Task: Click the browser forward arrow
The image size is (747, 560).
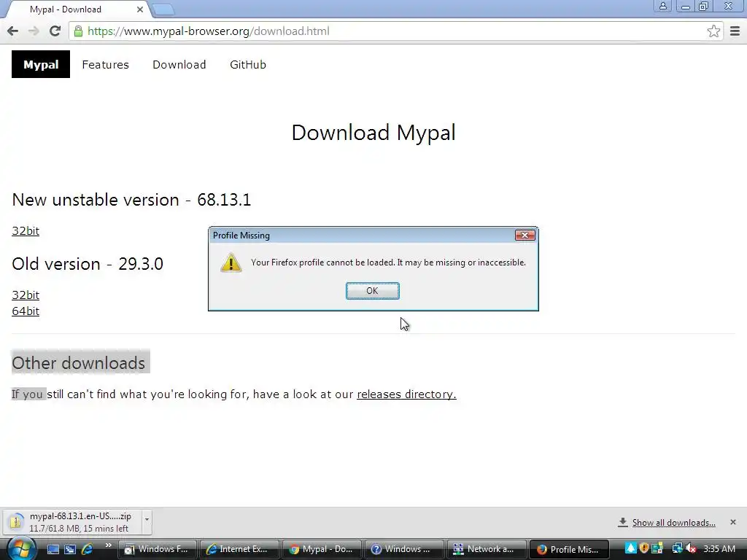Action: pyautogui.click(x=34, y=31)
